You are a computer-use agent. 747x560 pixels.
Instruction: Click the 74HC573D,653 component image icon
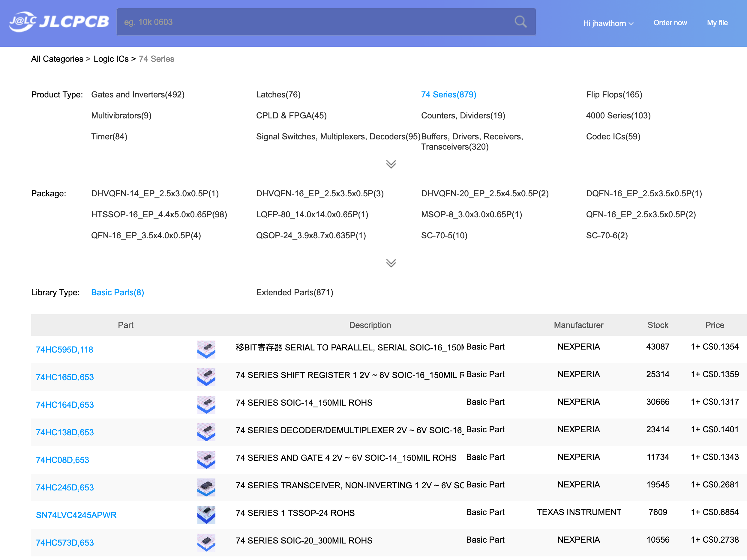[206, 542]
